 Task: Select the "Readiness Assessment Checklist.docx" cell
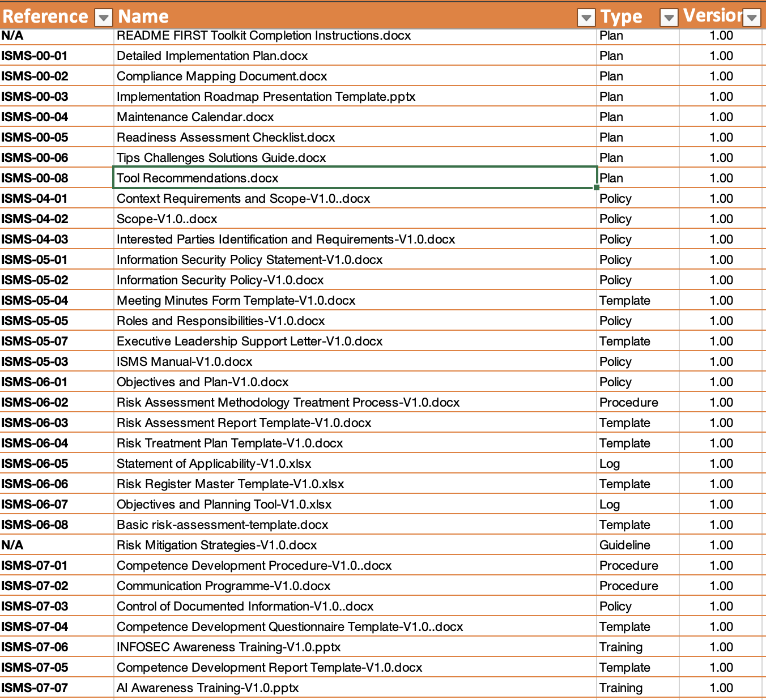pos(355,137)
